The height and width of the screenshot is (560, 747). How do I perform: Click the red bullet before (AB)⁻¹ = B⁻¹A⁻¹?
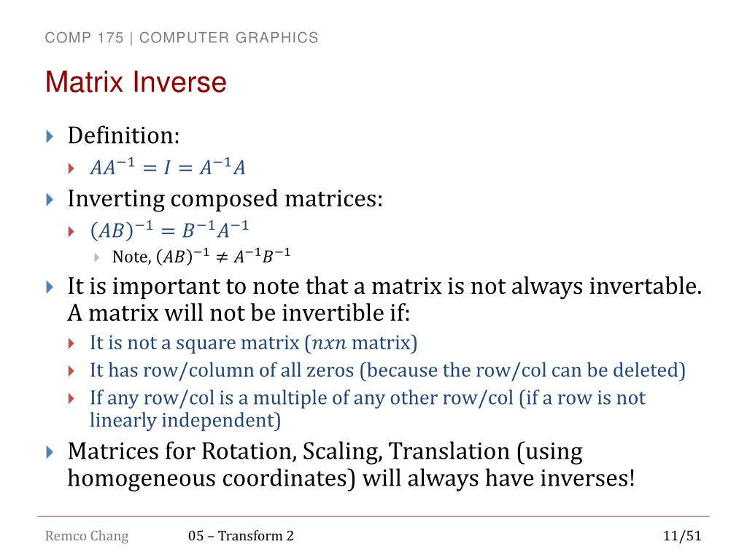(71, 232)
